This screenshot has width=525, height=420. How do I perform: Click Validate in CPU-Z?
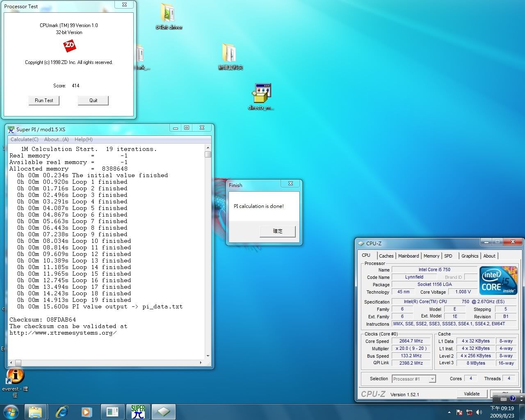point(472,394)
